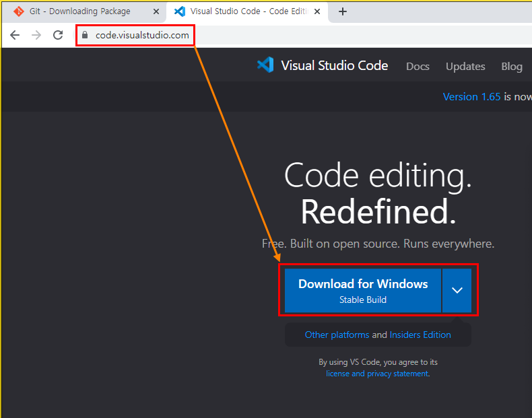The image size is (532, 418).
Task: Click the Git tab favicon
Action: pos(19,11)
